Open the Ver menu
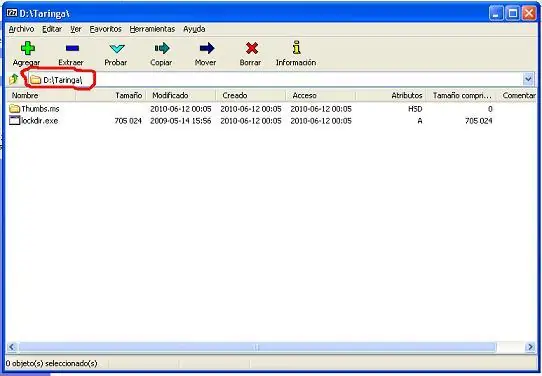The width and height of the screenshot is (542, 376). click(x=76, y=29)
